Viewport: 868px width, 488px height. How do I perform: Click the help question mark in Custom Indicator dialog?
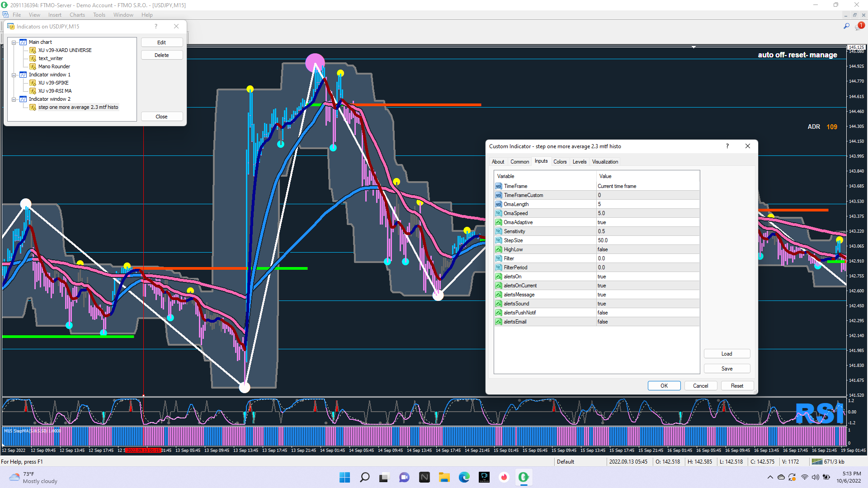coord(727,146)
